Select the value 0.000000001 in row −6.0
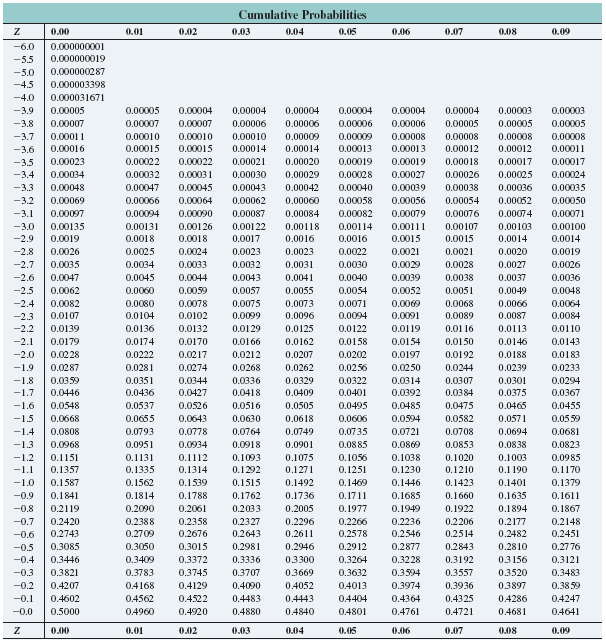Screen dimensions: 606x642 tap(78, 46)
